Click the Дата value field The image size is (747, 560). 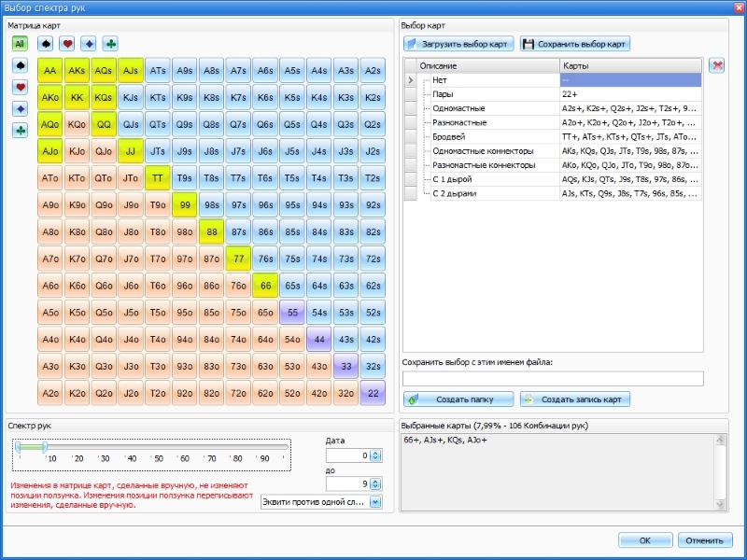pos(348,455)
